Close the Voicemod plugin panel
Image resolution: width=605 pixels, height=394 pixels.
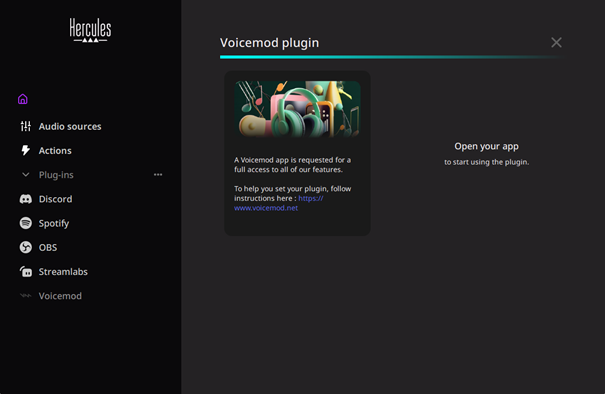[556, 42]
